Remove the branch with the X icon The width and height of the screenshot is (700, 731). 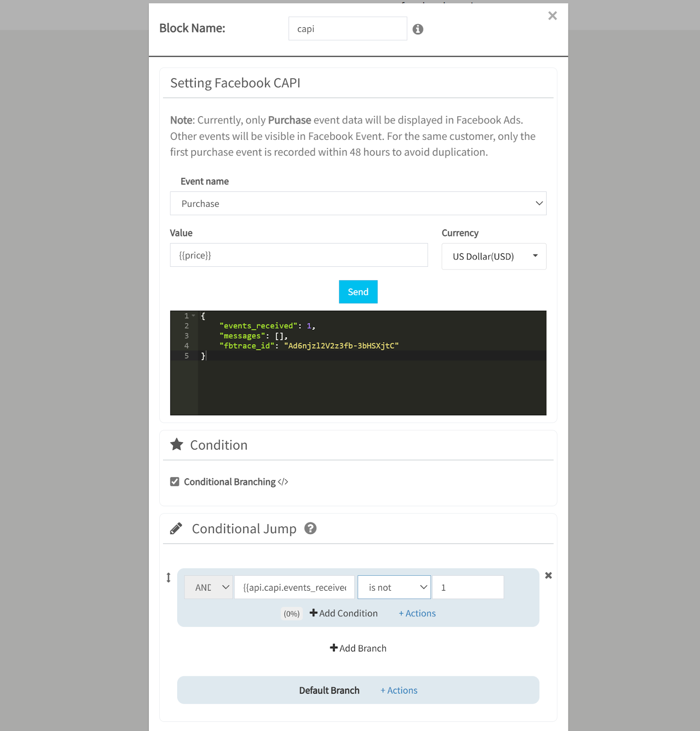click(548, 576)
